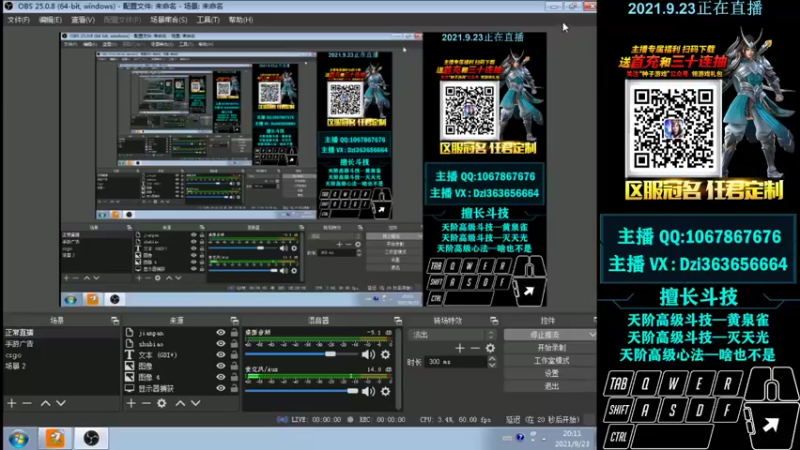Toggle lock on zhubiao source
The image size is (800, 450).
pyautogui.click(x=234, y=343)
